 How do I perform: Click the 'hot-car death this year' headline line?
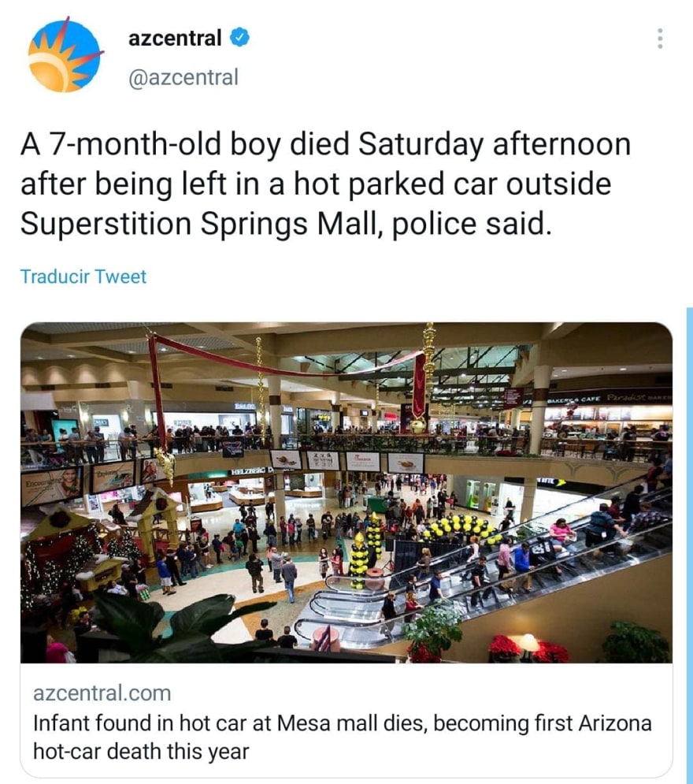(141, 751)
